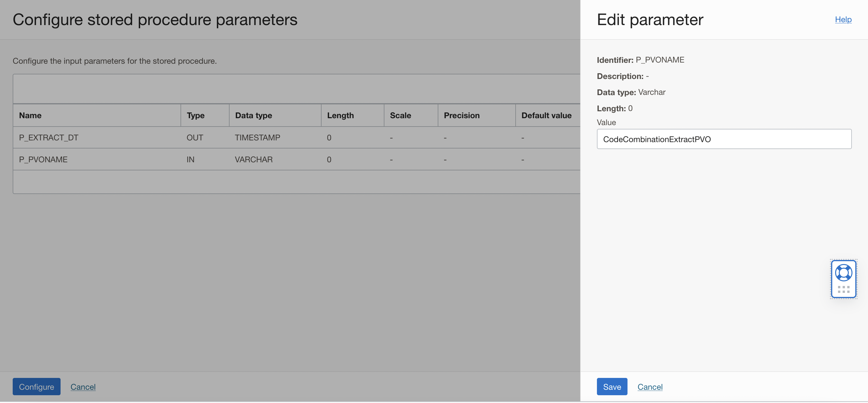The width and height of the screenshot is (868, 403).
Task: Cancel the stored procedure configuration
Action: [83, 387]
